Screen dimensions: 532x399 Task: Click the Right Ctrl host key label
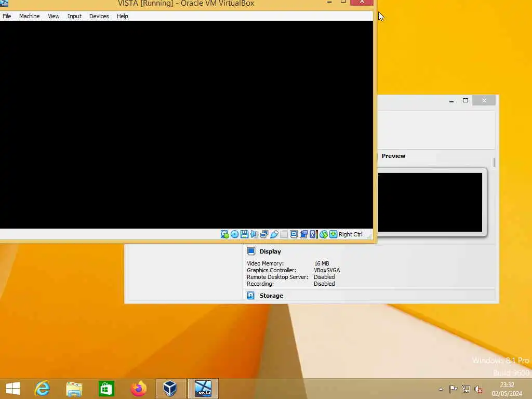click(x=351, y=234)
